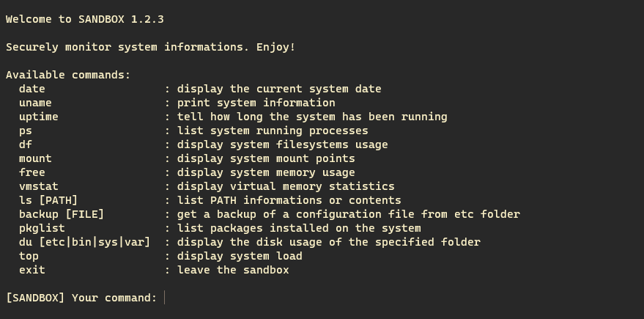Click the "pkglist" command name
Image resolution: width=644 pixels, height=319 pixels.
[x=42, y=229]
